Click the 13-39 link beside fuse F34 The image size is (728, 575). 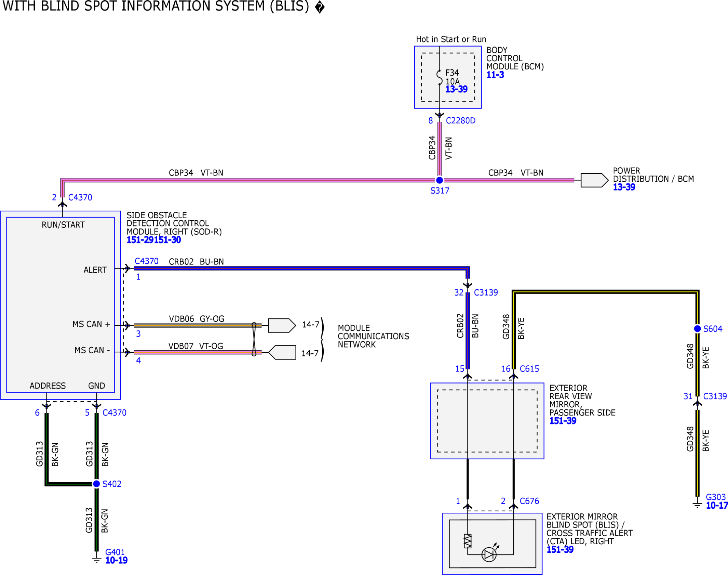(456, 89)
